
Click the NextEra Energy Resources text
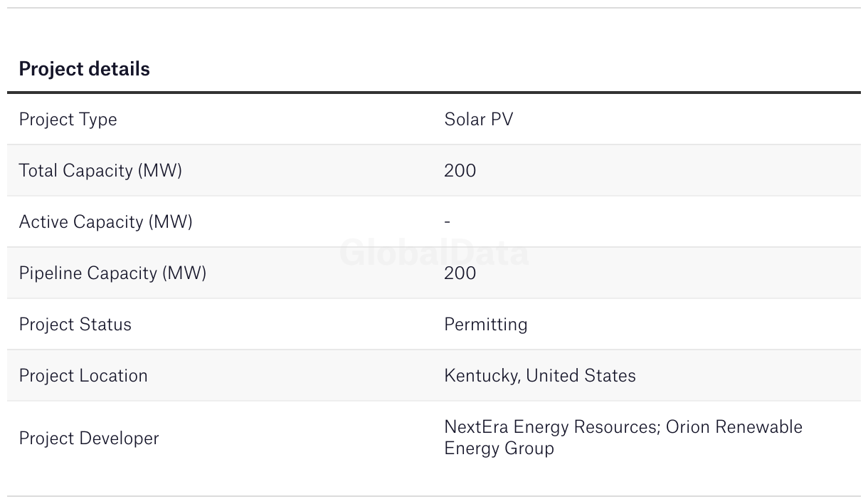coord(552,427)
